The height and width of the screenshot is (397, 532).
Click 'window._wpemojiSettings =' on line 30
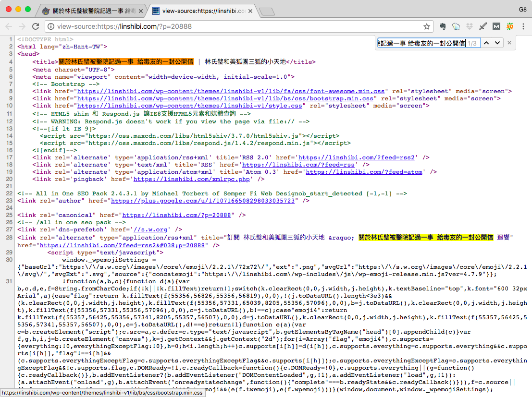click(x=109, y=260)
